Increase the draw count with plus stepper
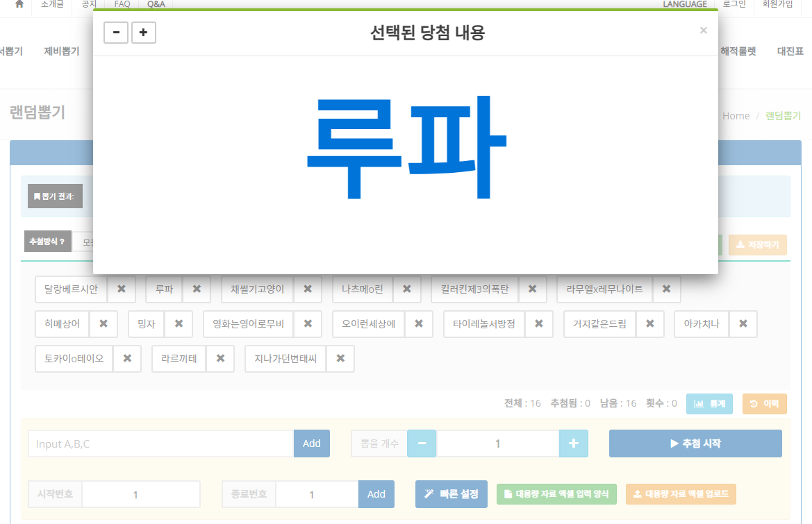Viewport: 812px width, 524px height. point(574,443)
